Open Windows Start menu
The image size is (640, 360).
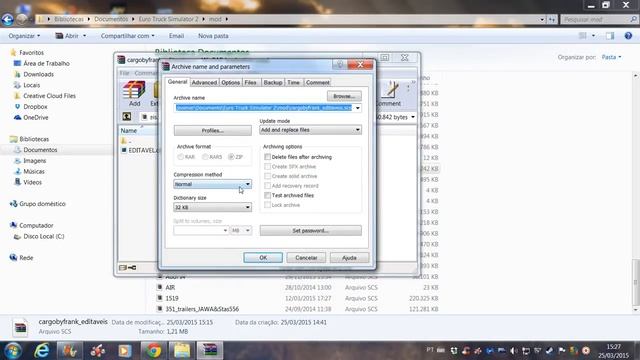click(13, 351)
